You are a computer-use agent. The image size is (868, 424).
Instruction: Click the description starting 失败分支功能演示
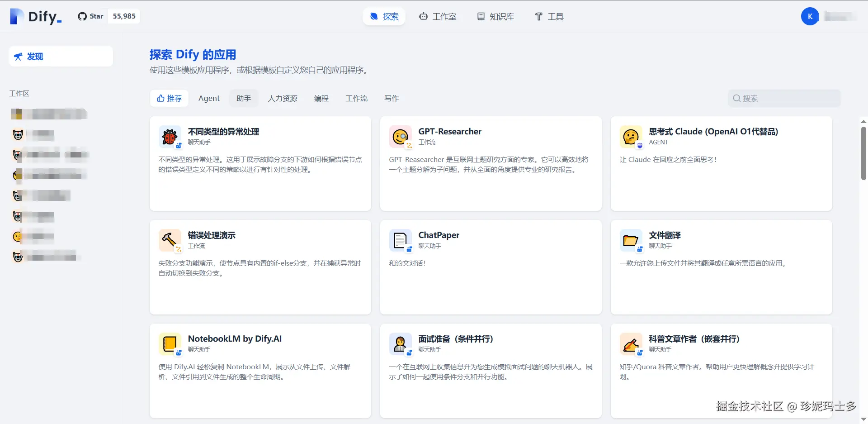click(259, 268)
